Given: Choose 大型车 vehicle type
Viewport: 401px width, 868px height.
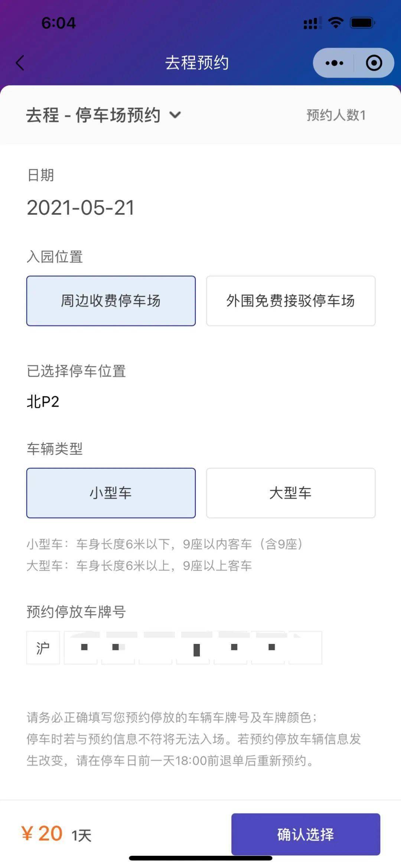Looking at the screenshot, I should 290,493.
